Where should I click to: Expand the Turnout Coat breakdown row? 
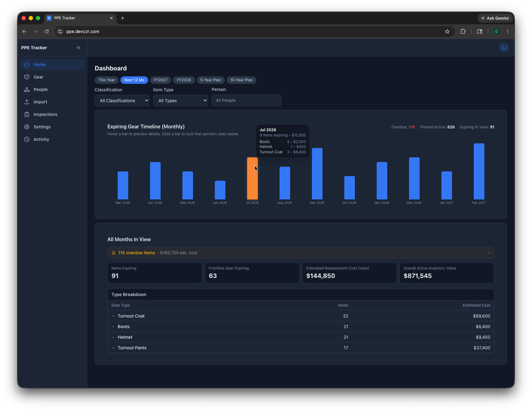point(113,316)
